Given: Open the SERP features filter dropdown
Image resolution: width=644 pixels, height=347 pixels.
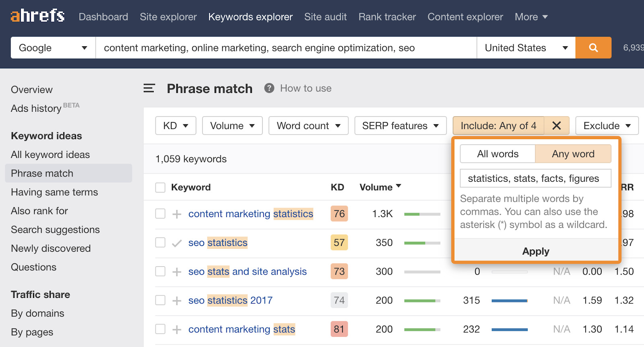Looking at the screenshot, I should pyautogui.click(x=400, y=126).
